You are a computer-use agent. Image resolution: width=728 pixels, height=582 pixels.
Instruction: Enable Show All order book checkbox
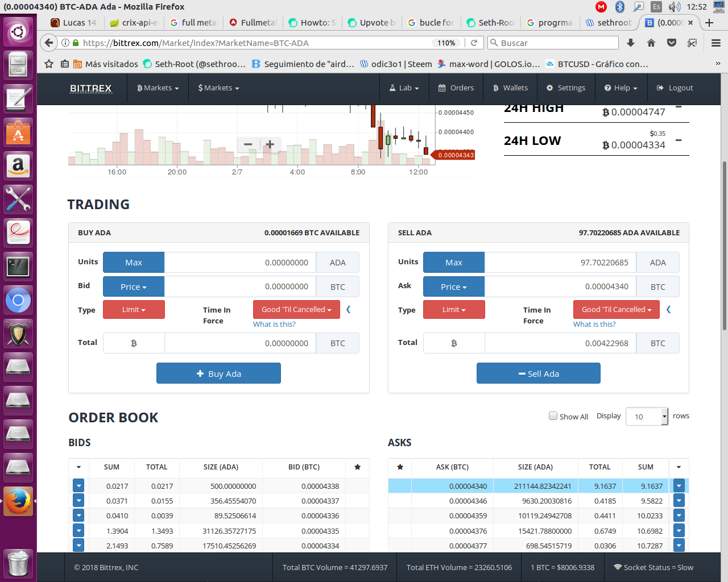point(553,415)
